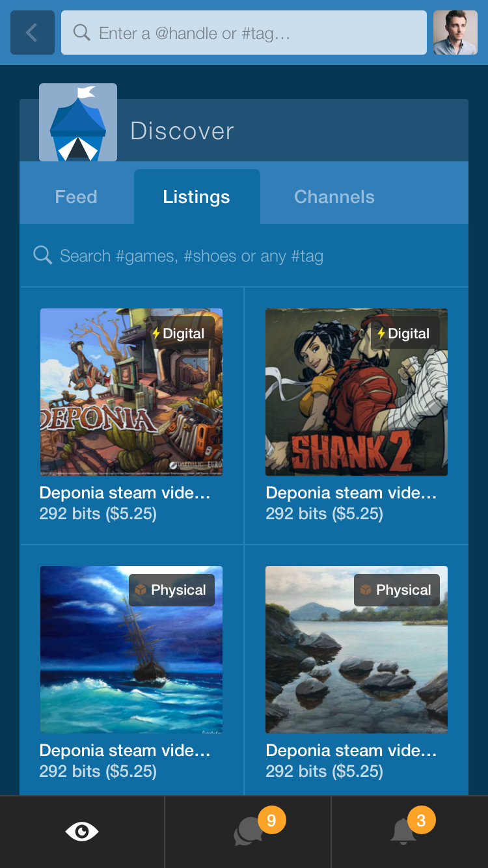Tap the Physical badge on ship painting
This screenshot has width=488, height=868.
[171, 590]
